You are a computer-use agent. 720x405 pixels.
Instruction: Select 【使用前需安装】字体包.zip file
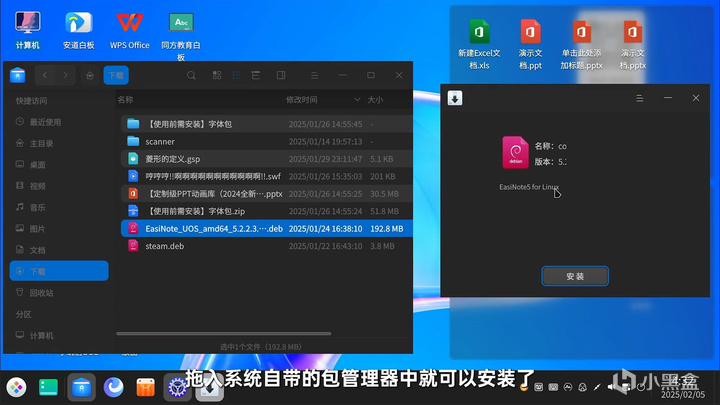[266, 211]
